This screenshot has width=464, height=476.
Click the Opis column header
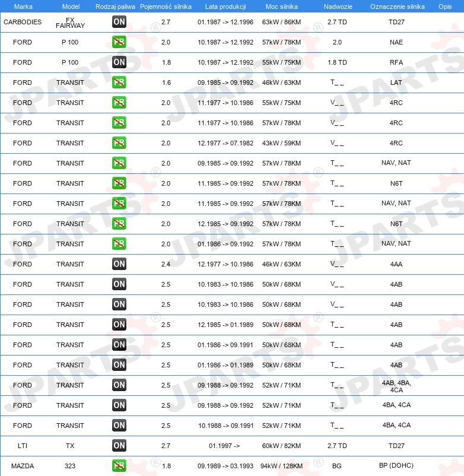click(x=445, y=7)
